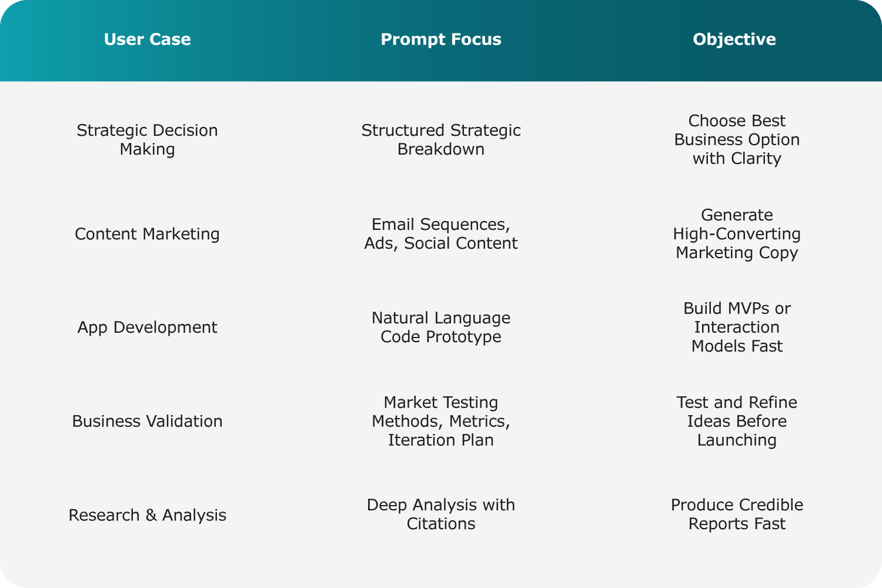Viewport: 882px width, 588px height.
Task: Click Build MVPs or Interaction Models Fast
Action: [x=737, y=327]
